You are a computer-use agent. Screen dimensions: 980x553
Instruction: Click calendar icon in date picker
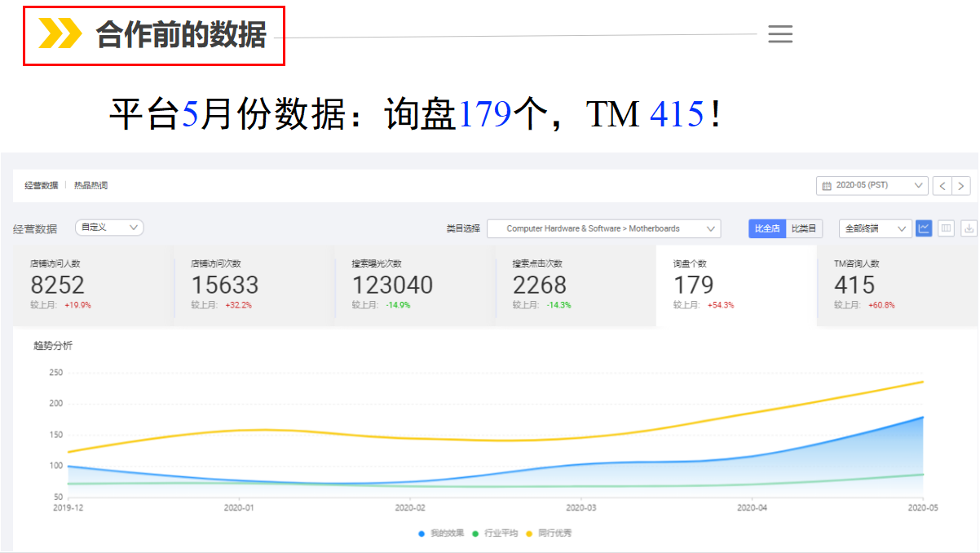[x=827, y=186]
